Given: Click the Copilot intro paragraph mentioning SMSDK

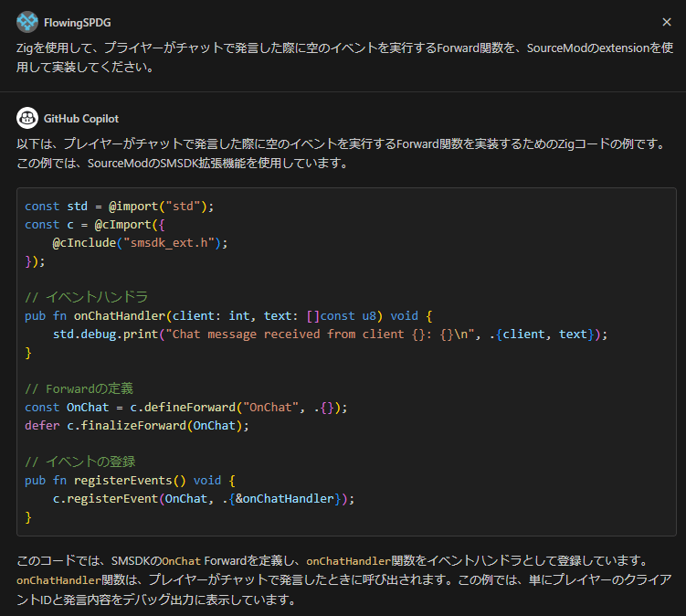Looking at the screenshot, I should tap(342, 154).
